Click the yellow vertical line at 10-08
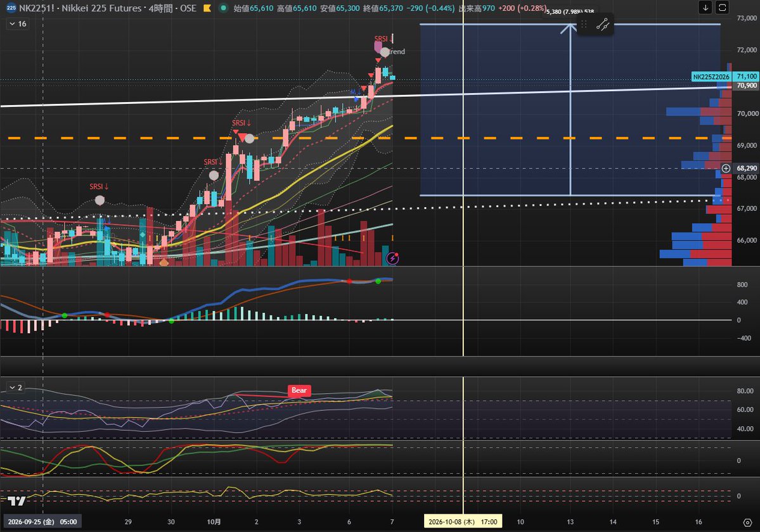The width and height of the screenshot is (760, 532). [463, 271]
